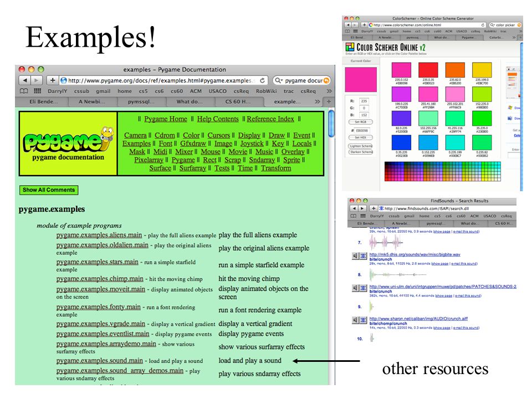532x399 pixels.
Task: Switch to the 'Eli Bende...' tab in Pygame window
Action: (x=42, y=101)
